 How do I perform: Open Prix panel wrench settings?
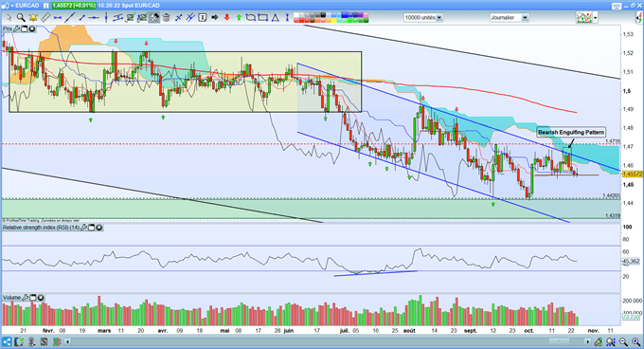pyautogui.click(x=16, y=28)
